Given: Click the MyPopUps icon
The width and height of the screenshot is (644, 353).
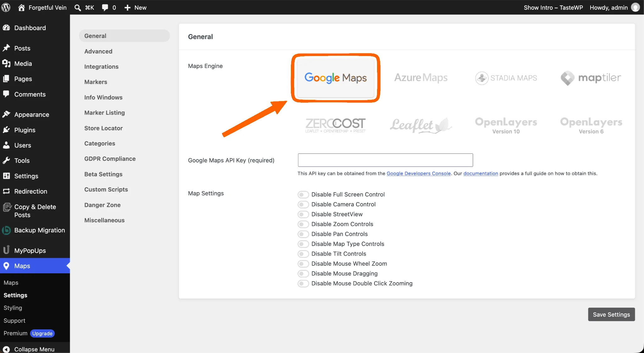Looking at the screenshot, I should tap(6, 250).
